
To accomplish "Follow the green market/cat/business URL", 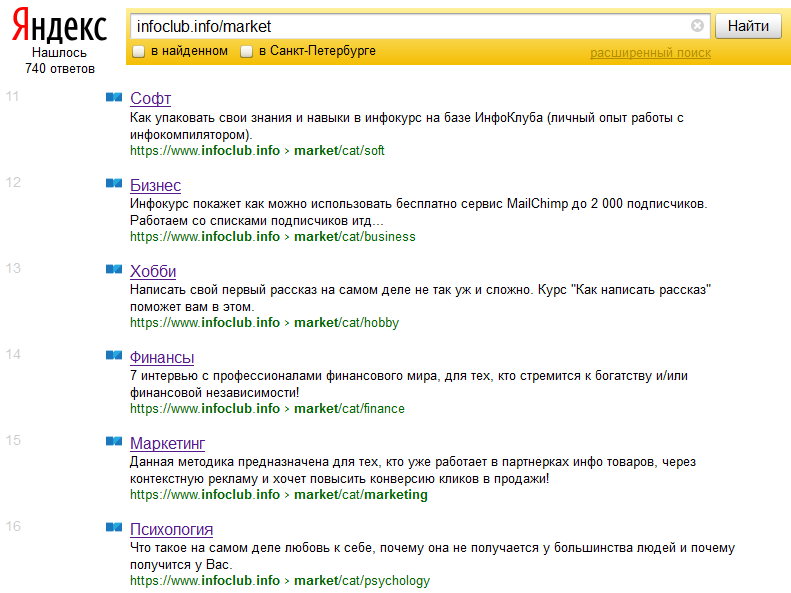I will pyautogui.click(x=273, y=236).
